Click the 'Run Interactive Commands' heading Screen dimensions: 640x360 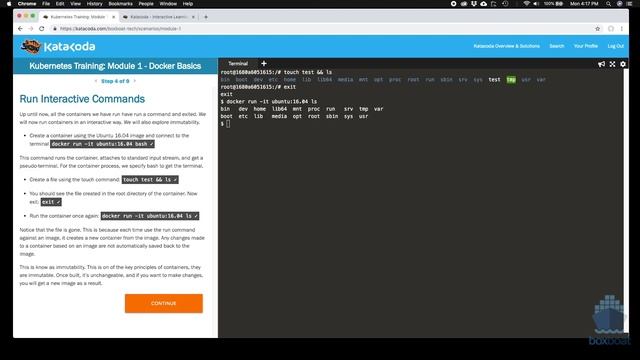tap(82, 99)
